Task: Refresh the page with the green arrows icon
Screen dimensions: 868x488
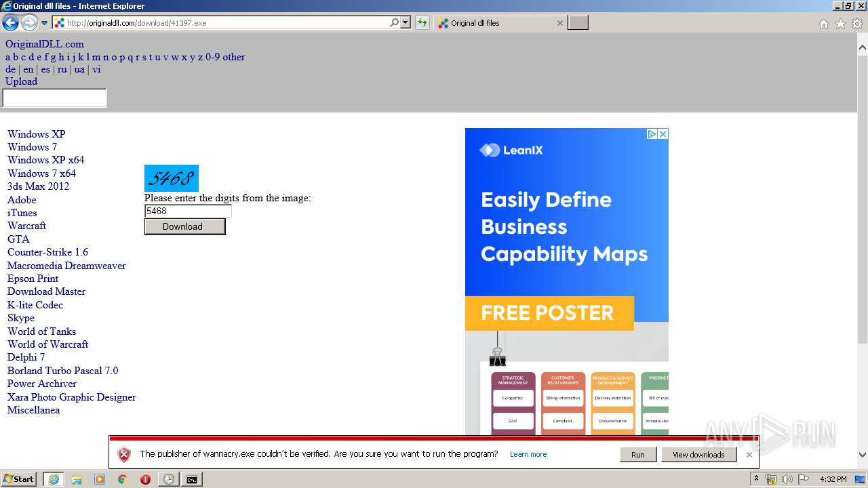Action: [422, 23]
